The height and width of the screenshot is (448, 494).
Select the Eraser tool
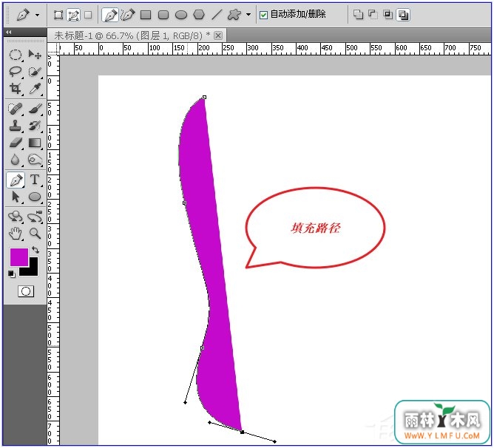coord(15,143)
